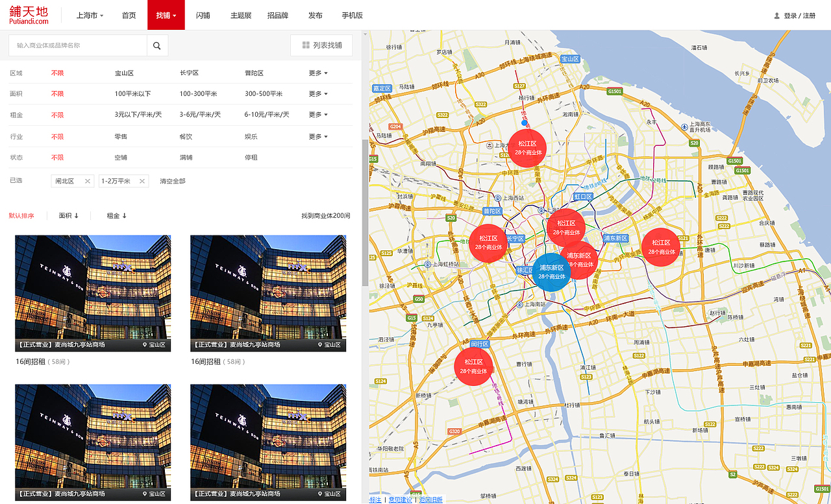Open the 主题展 nav item
Viewport: 831px width, 504px height.
pyautogui.click(x=240, y=15)
